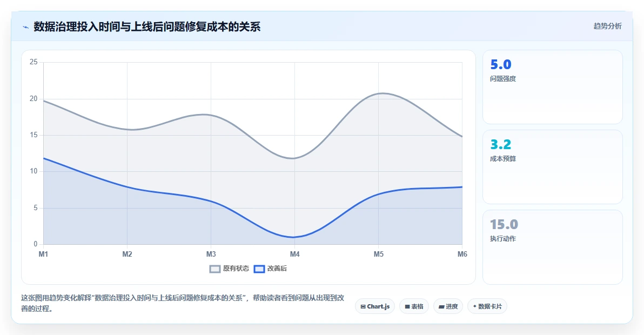Click the M3 x-axis label
The width and height of the screenshot is (644, 335).
coord(211,254)
